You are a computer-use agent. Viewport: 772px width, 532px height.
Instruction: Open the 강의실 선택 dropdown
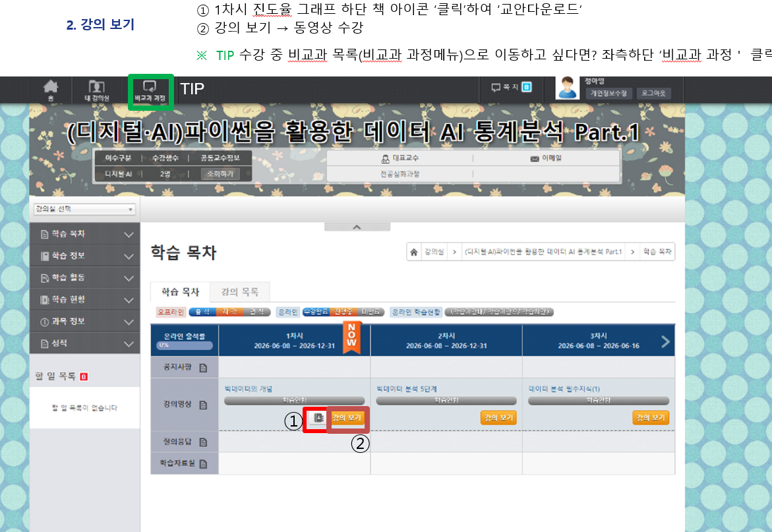(84, 209)
